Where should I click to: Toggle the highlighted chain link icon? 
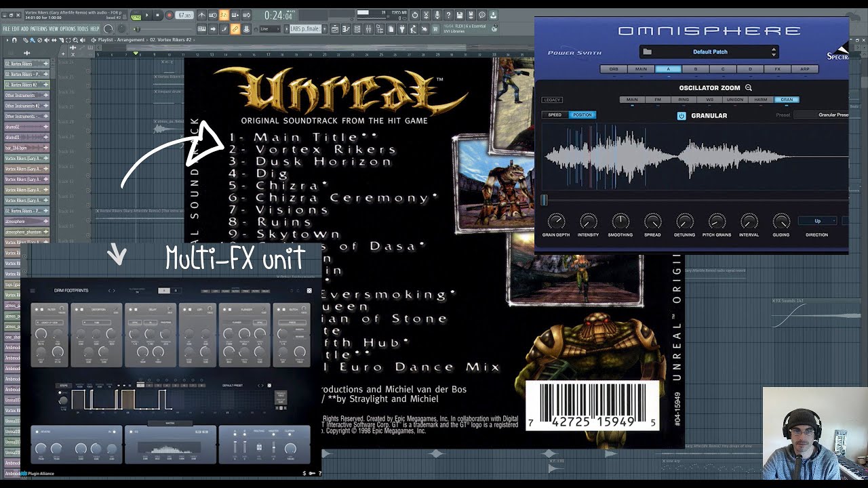tap(235, 29)
